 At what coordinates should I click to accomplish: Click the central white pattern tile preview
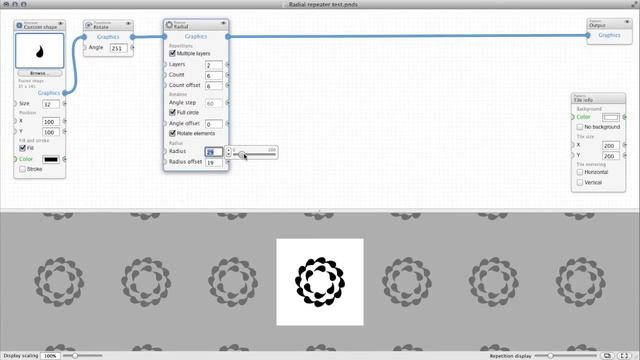[320, 282]
